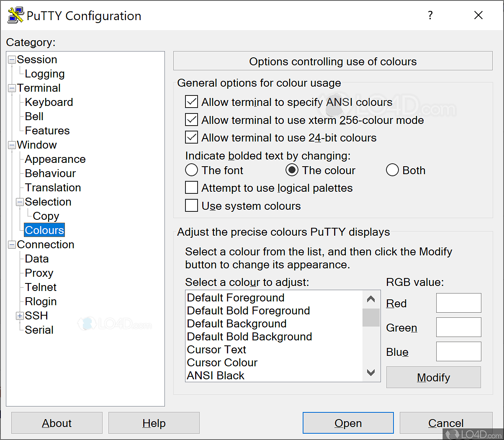Open the Session category
Viewport: 504px width, 440px height.
click(x=37, y=59)
